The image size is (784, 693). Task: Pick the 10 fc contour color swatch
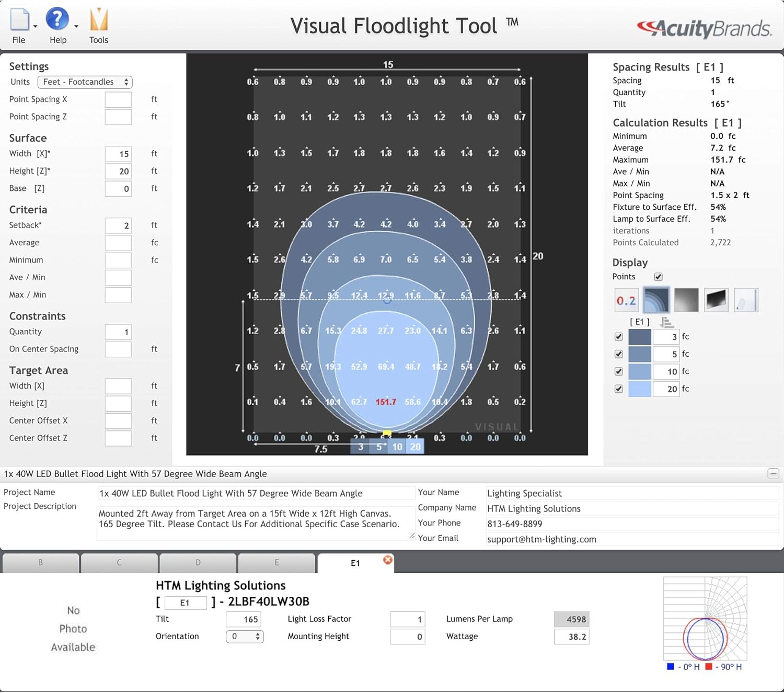coord(640,371)
